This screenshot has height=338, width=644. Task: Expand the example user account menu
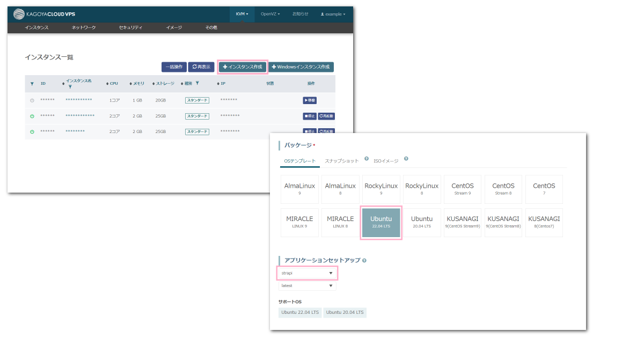pos(333,14)
